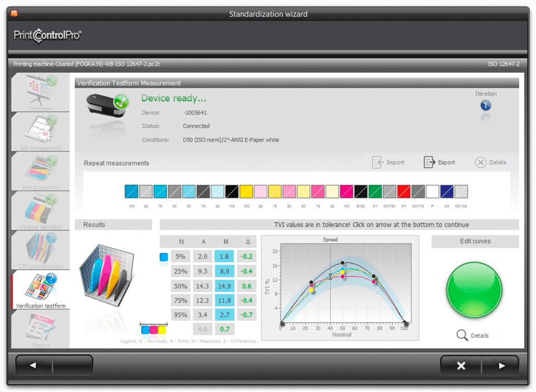Screen dimensions: 536x392
Task: Go back with the left arrow button
Action: (x=33, y=365)
